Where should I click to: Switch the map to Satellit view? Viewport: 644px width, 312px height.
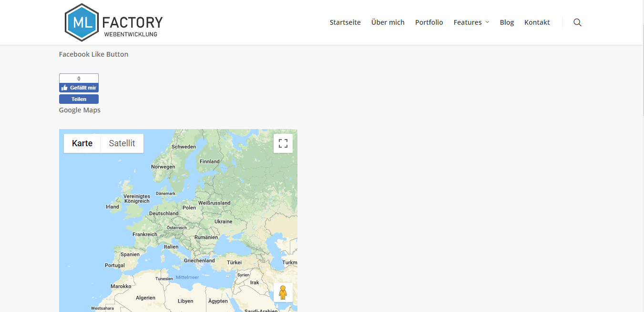click(x=122, y=143)
